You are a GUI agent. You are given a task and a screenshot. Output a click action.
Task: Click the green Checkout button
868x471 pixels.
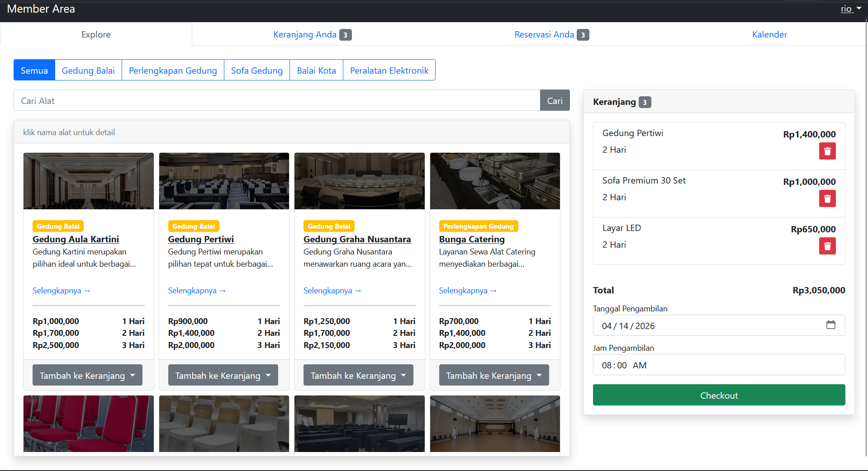(x=719, y=395)
